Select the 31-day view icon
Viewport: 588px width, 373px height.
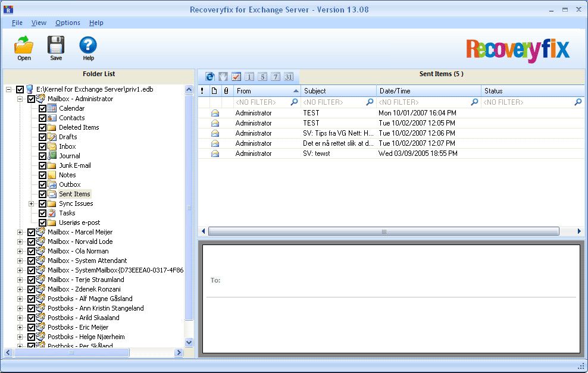pyautogui.click(x=289, y=77)
